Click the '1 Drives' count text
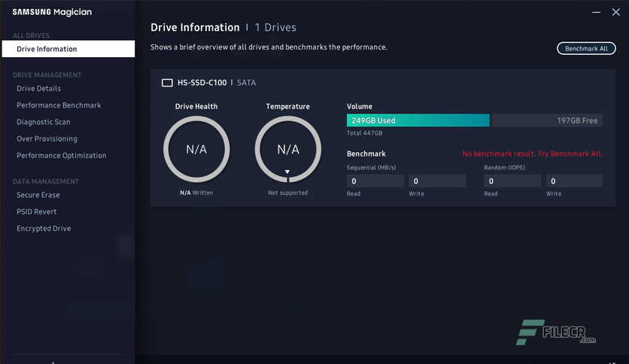Viewport: 629px width, 364px height. coord(275,27)
